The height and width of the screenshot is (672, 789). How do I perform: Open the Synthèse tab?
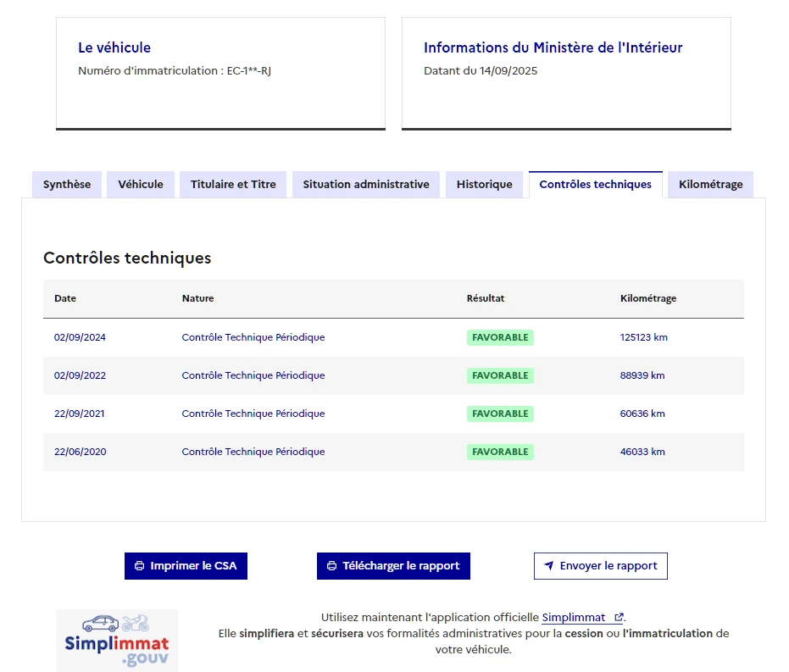(67, 185)
